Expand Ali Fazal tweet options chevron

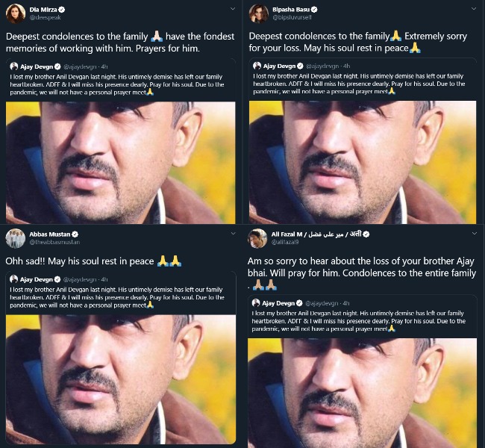[475, 234]
